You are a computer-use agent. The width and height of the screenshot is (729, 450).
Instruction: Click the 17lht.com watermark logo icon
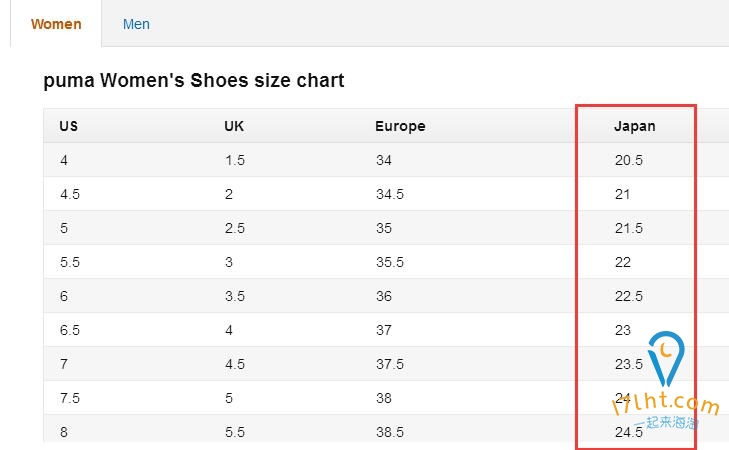coord(666,358)
